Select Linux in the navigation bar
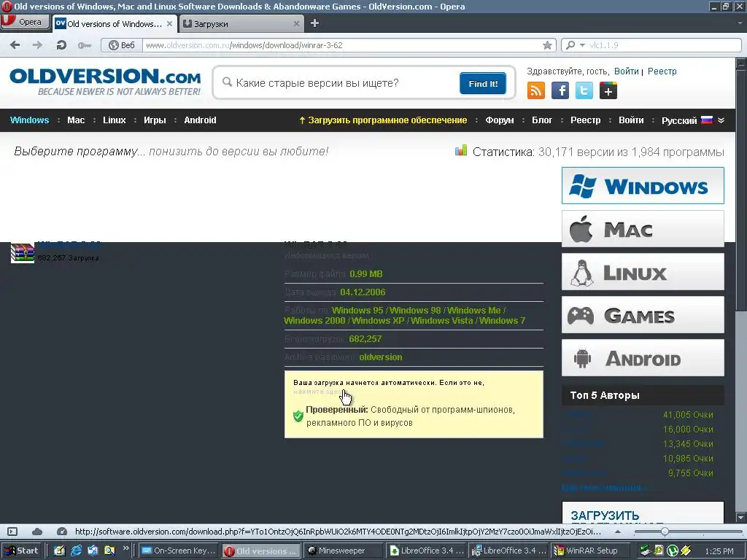The height and width of the screenshot is (560, 747). pyautogui.click(x=115, y=120)
